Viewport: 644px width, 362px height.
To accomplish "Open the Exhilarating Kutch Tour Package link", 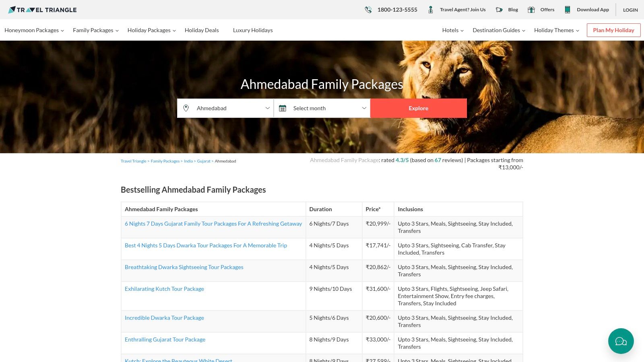I will (164, 288).
